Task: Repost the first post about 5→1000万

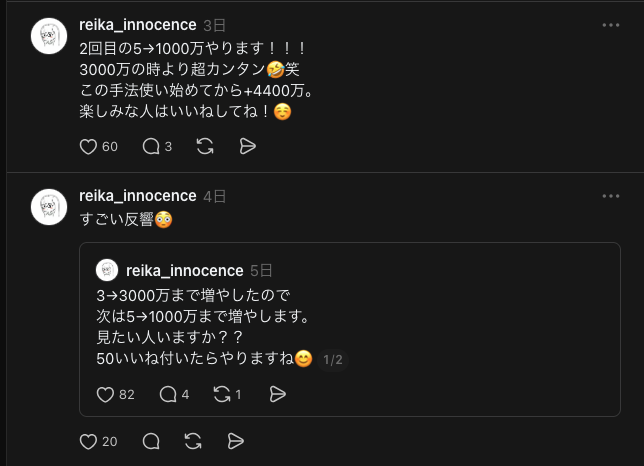Action: 205,146
